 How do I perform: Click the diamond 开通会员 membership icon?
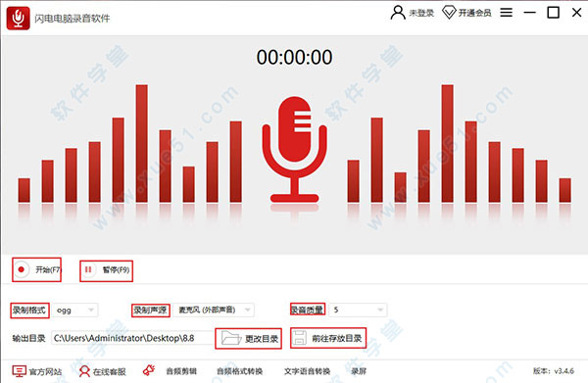click(449, 13)
